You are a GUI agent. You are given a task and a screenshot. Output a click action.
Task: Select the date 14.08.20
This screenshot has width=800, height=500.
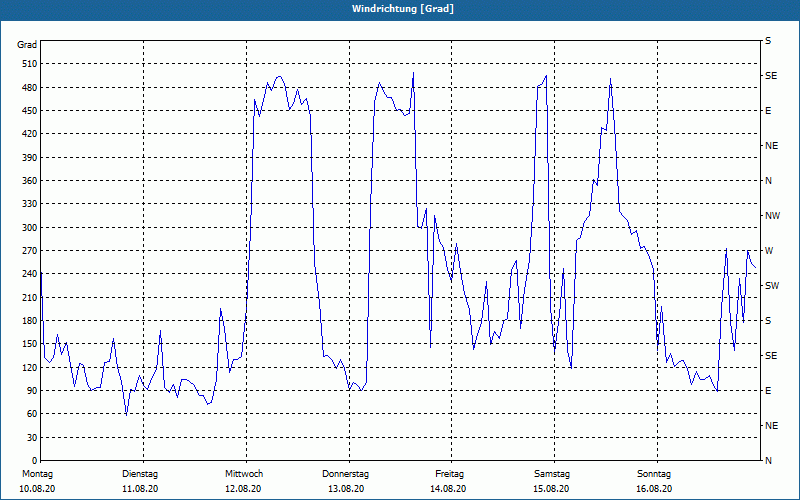[448, 489]
